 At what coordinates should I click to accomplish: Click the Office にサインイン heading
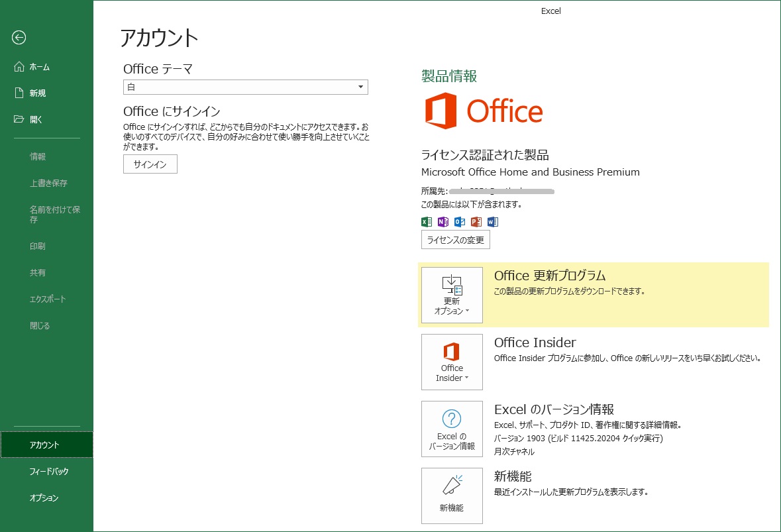(172, 111)
